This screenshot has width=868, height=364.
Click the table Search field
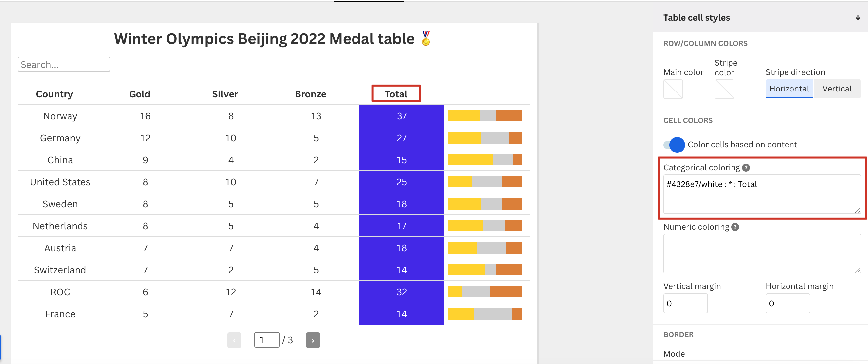click(64, 64)
